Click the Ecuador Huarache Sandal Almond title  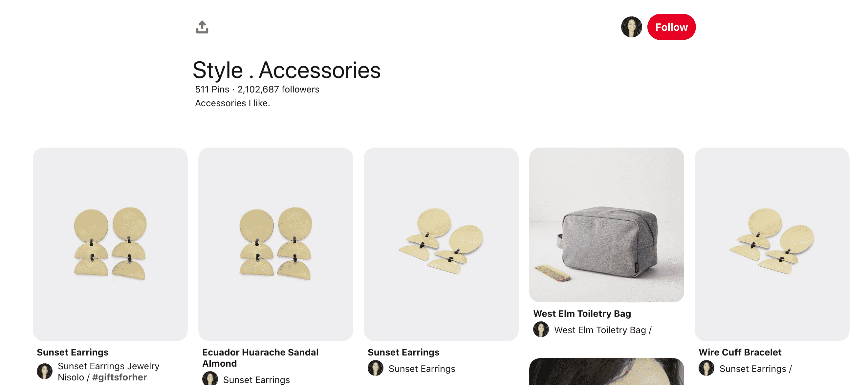[260, 358]
